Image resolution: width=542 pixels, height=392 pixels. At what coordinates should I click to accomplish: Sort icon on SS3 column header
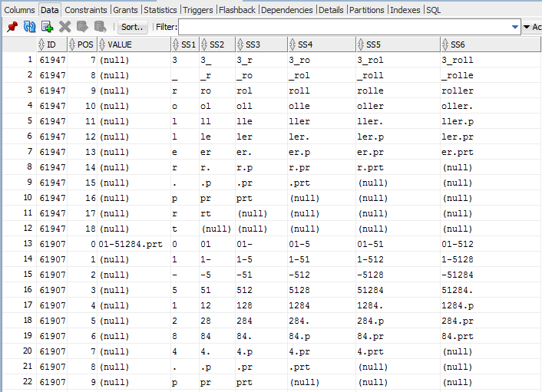240,44
